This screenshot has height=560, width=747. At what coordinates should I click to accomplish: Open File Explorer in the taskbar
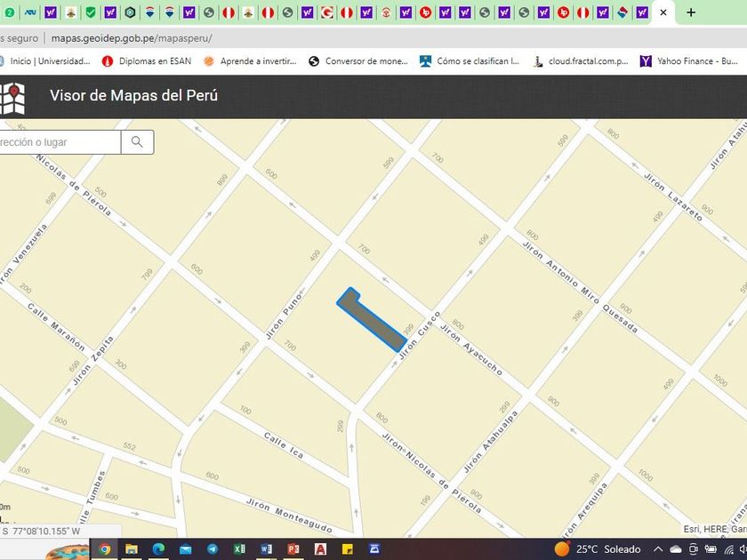click(x=132, y=549)
